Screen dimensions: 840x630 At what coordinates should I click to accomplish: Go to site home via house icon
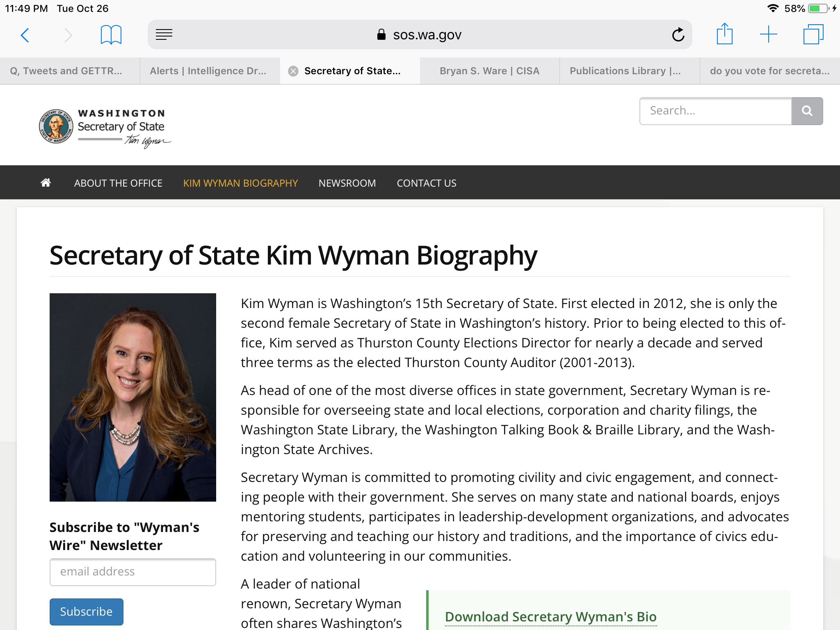46,183
